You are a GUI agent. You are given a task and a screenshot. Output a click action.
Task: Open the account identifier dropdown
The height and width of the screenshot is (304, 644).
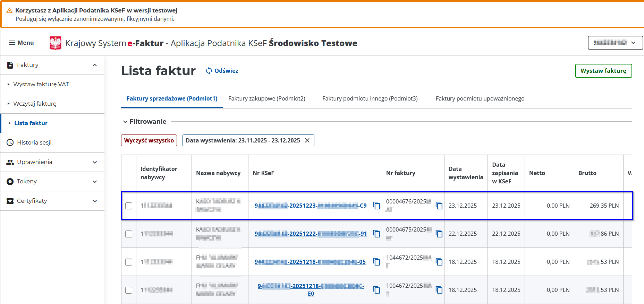(615, 43)
